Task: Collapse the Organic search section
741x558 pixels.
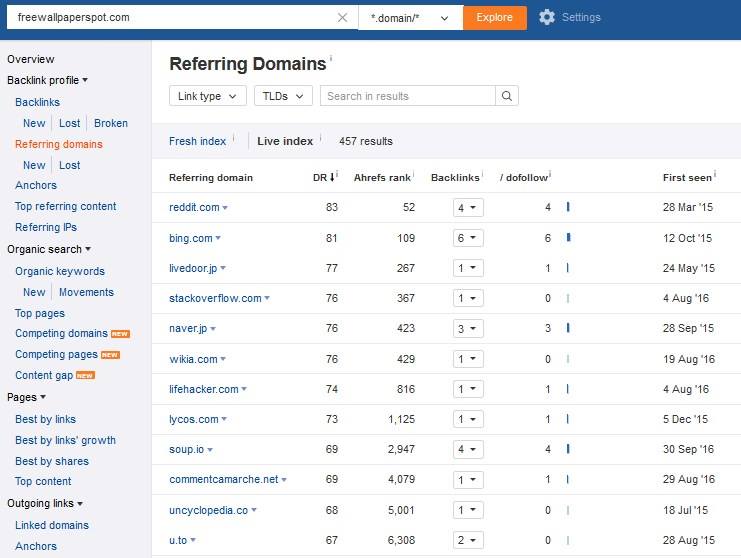Action: coord(48,249)
